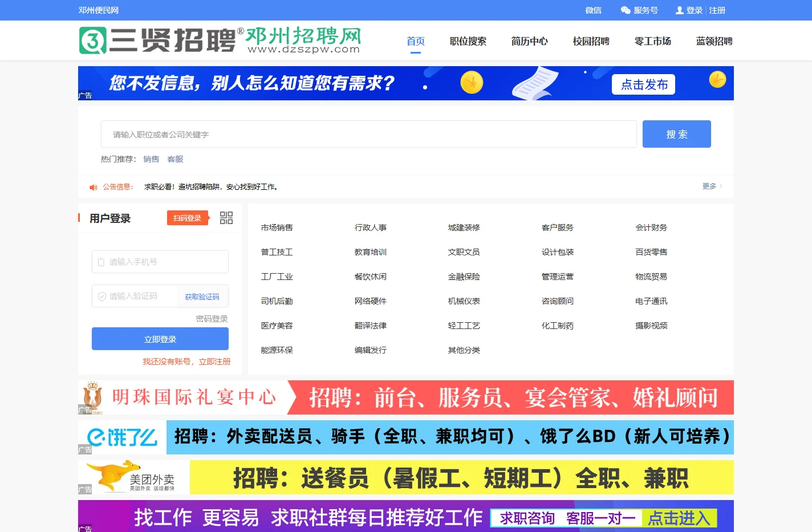Click the 搜索 search button
The image size is (812, 532).
click(677, 134)
